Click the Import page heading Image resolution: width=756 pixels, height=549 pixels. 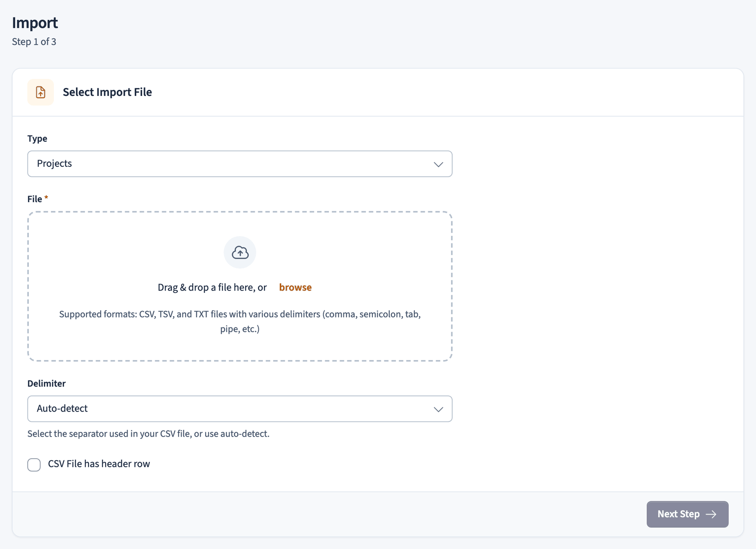[x=35, y=23]
